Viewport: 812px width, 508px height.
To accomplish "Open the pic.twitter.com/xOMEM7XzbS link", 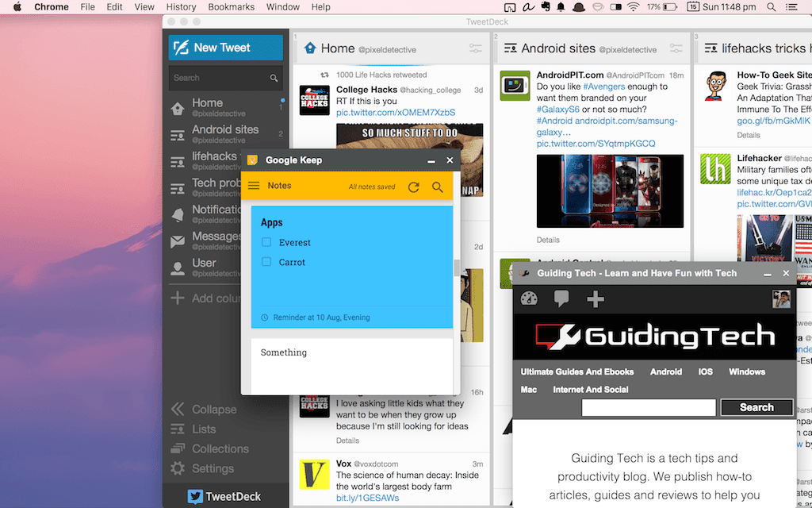I will pos(396,113).
